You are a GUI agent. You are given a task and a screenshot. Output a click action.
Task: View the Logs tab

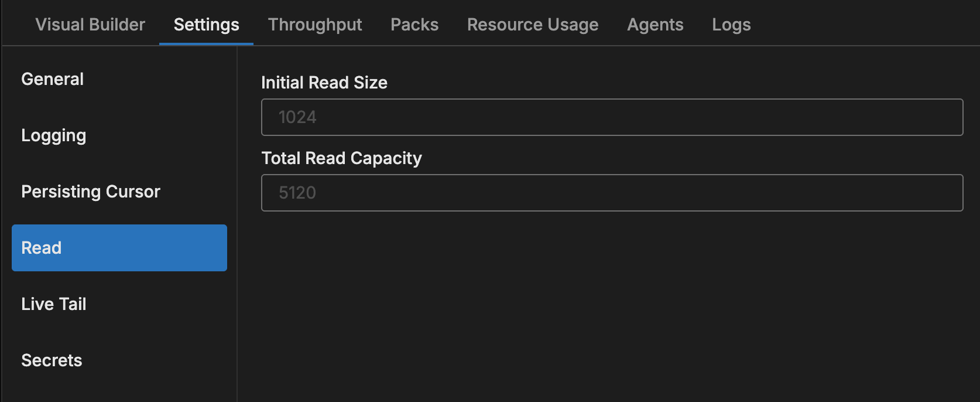coord(731,25)
